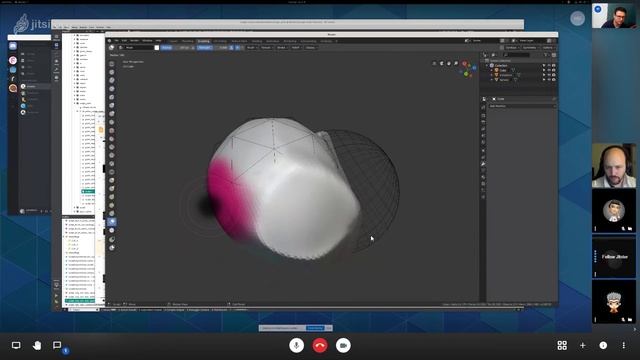The width and height of the screenshot is (640, 360).
Task: Expand the Icosphere object in the outliner
Action: (x=491, y=75)
